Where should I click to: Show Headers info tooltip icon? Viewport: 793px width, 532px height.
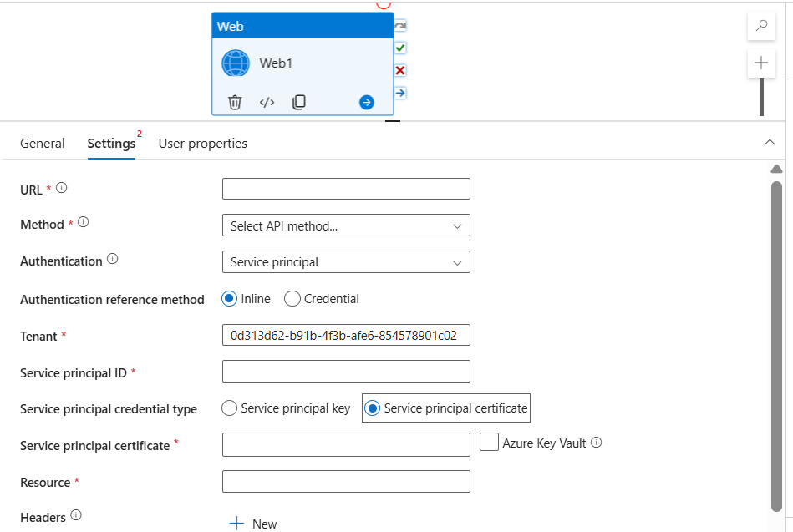pos(76,515)
